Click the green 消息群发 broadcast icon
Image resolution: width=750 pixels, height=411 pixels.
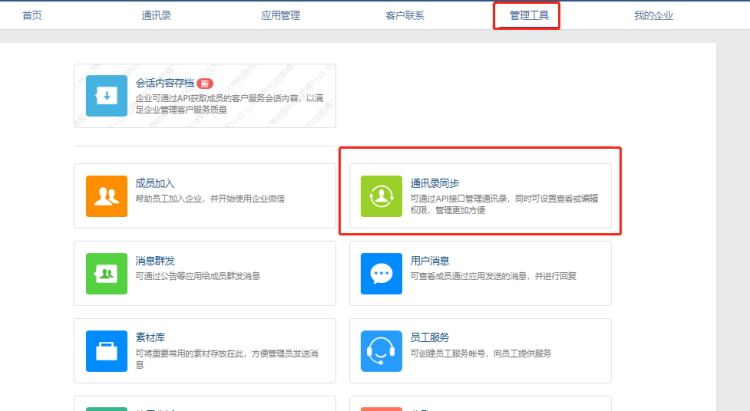pyautogui.click(x=107, y=272)
